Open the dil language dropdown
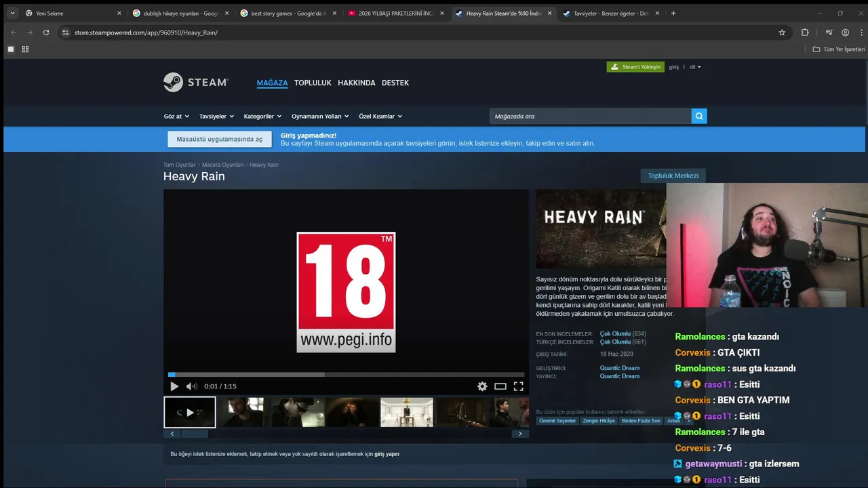868x488 pixels. 695,67
